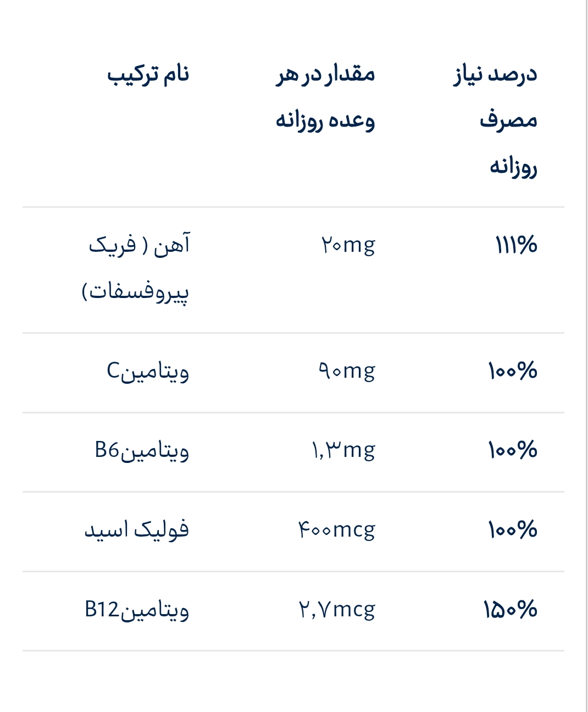Viewport: 588px width, 712px height.
Task: Select the فولیک اسید ingredient name
Action: (x=137, y=530)
